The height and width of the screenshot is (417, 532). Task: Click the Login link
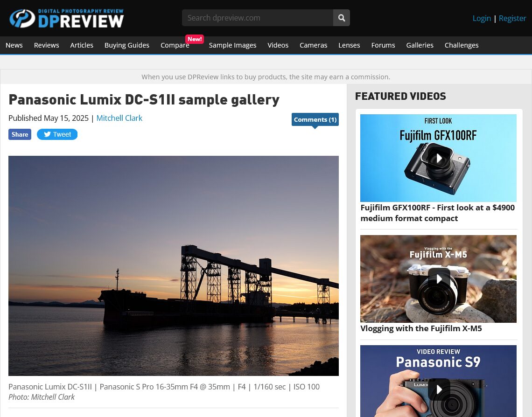tap(482, 18)
